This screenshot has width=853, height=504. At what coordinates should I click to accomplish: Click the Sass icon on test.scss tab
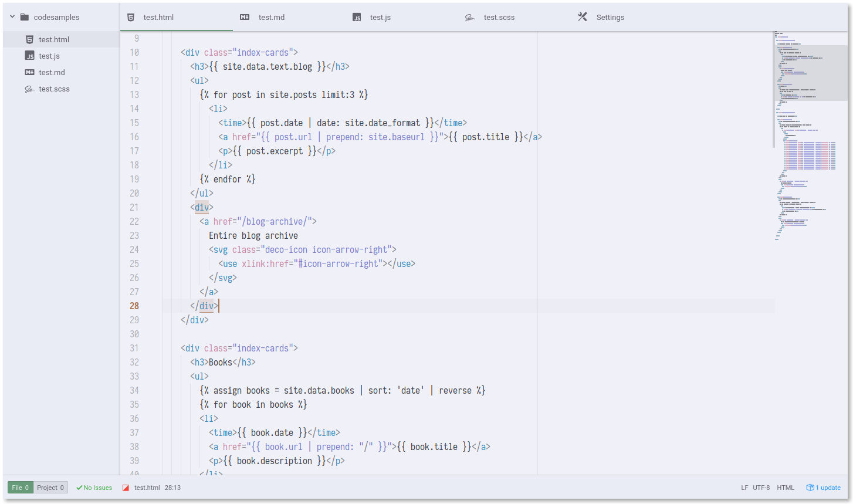[x=469, y=18]
